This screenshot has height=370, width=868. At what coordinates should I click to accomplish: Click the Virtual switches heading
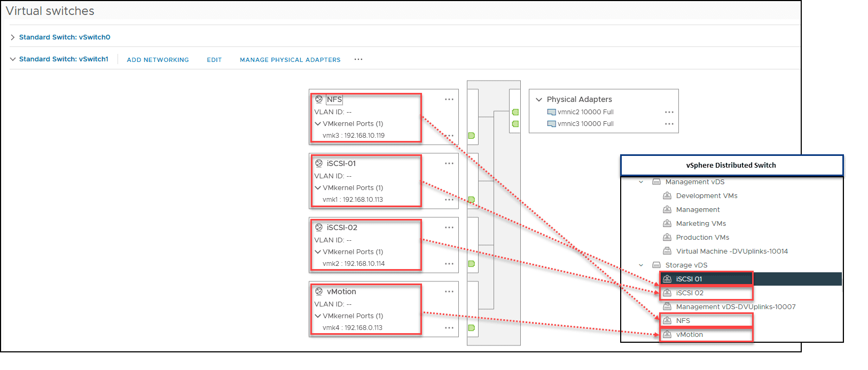(50, 11)
